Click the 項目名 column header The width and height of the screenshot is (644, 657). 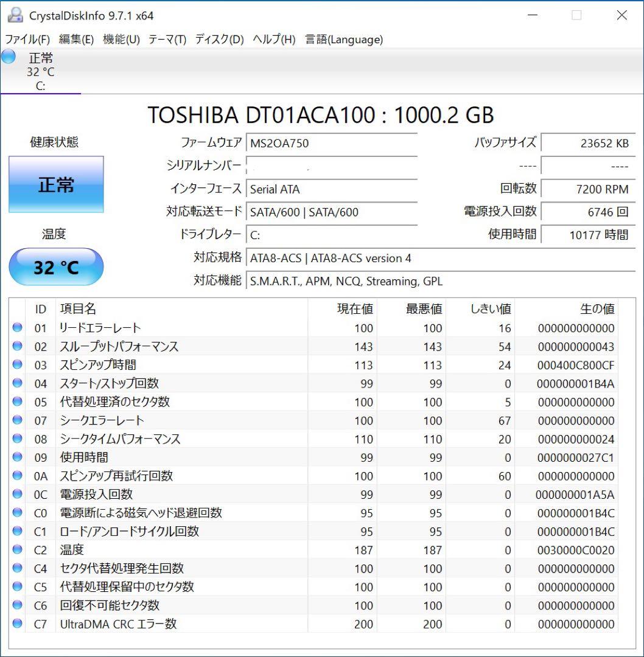pos(78,309)
